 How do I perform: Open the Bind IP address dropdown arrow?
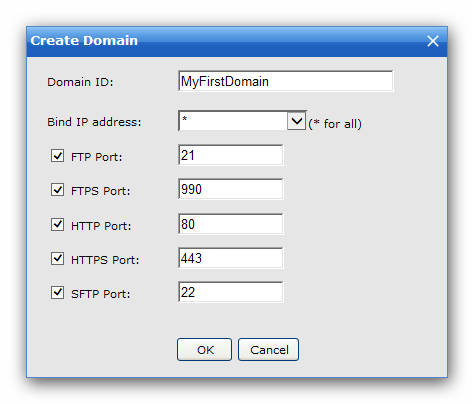(x=296, y=121)
